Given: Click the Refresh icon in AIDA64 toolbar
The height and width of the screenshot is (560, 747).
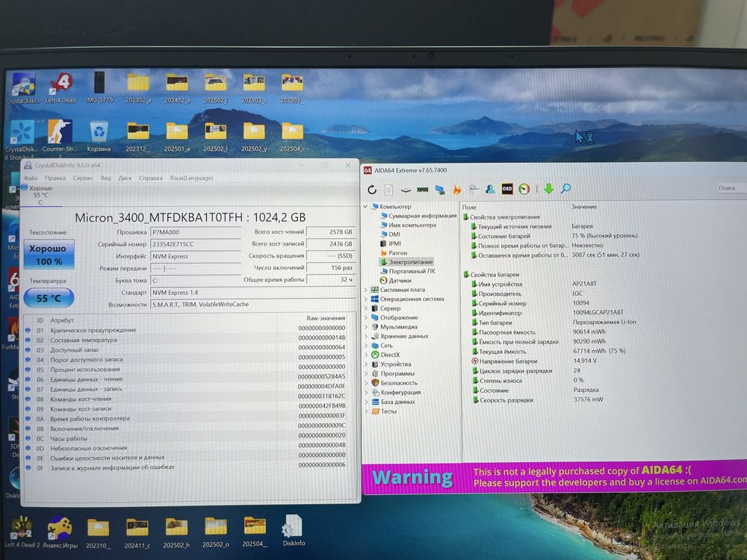Looking at the screenshot, I should 372,190.
